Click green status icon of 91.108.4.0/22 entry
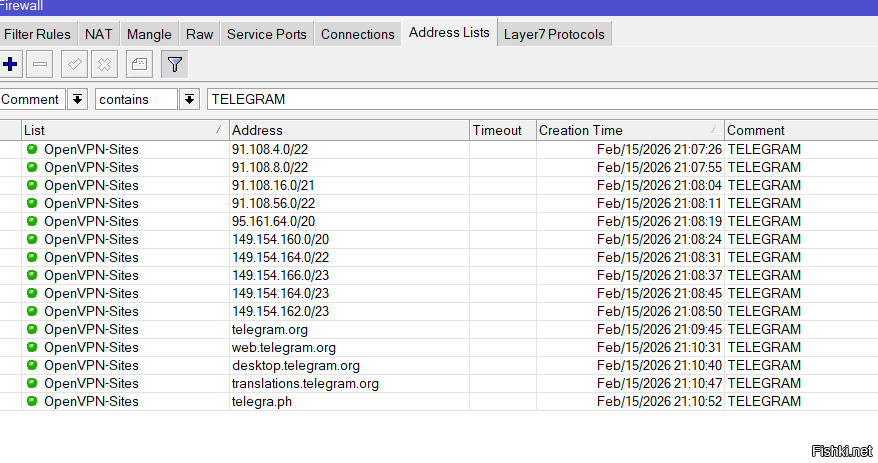 click(x=32, y=150)
